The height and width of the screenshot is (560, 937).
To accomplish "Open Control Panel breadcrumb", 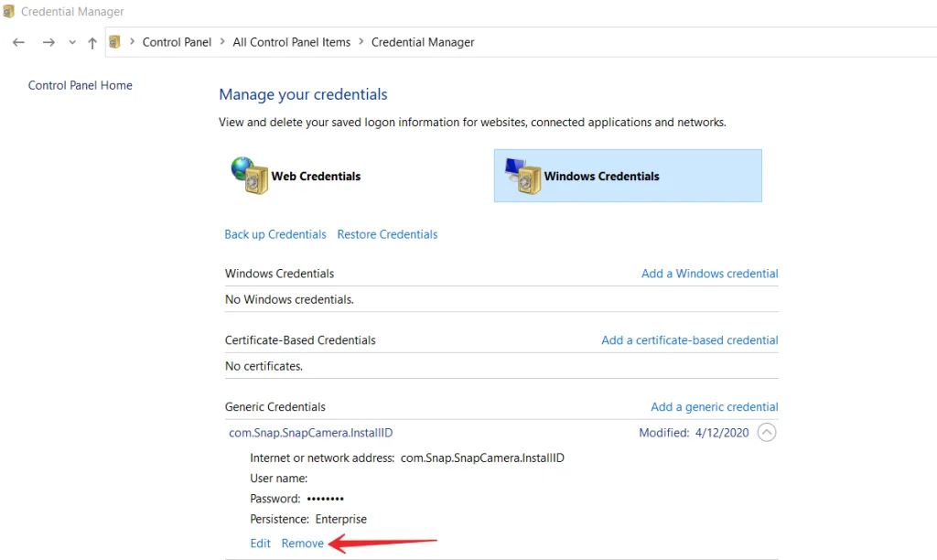I will [x=177, y=42].
